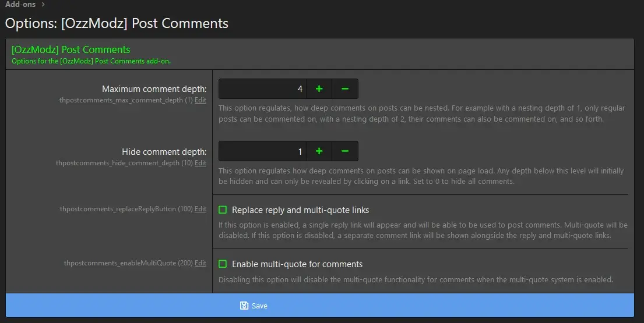
Task: Increase Maximum comment depth with plus icon
Action: click(319, 89)
